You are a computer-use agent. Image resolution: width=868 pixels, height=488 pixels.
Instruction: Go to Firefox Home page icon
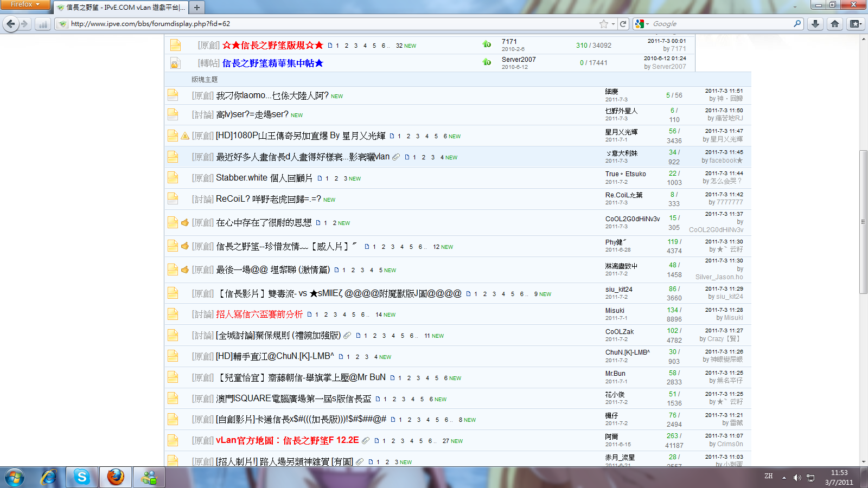(x=835, y=24)
